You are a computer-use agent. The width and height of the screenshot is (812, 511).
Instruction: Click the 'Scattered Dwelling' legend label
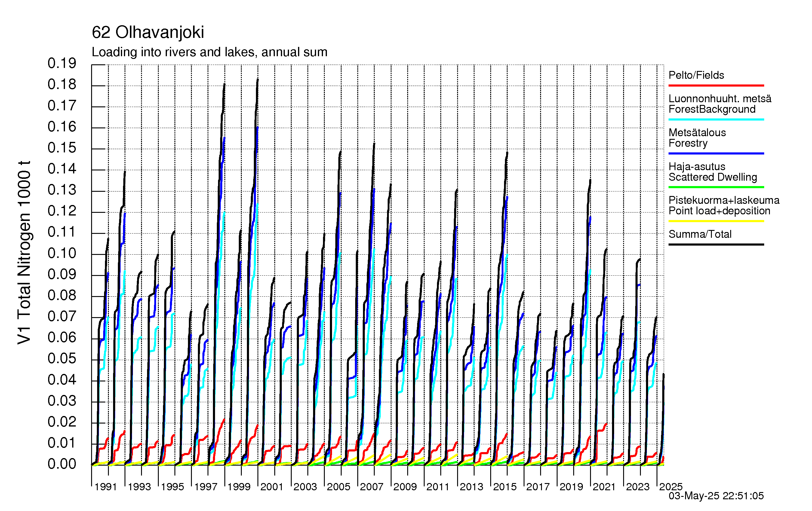tap(712, 177)
